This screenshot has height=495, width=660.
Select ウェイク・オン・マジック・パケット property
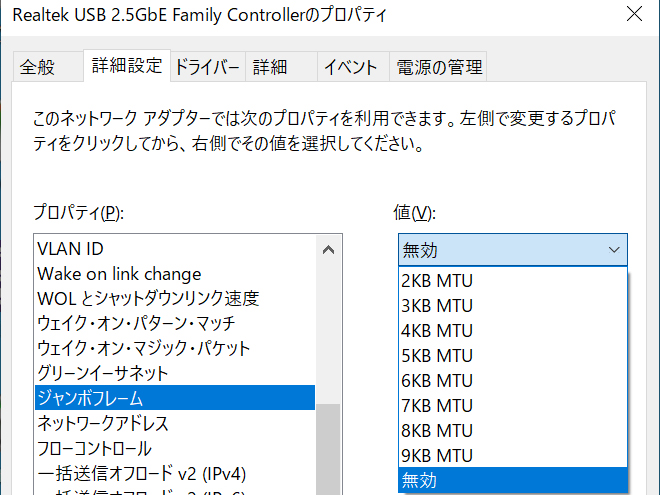[x=143, y=348]
